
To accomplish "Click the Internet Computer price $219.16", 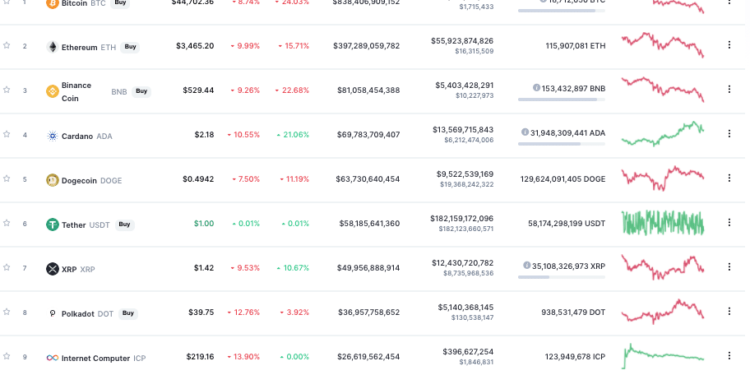I will [200, 357].
